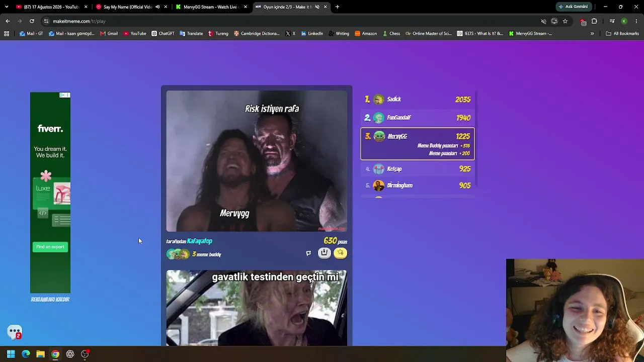Viewport: 644px width, 362px height.
Task: Go back to the previous page in Chrome
Action: pos(8,21)
